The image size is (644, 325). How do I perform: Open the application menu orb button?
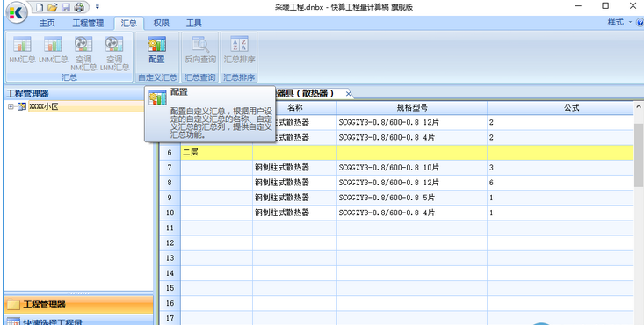point(16,12)
